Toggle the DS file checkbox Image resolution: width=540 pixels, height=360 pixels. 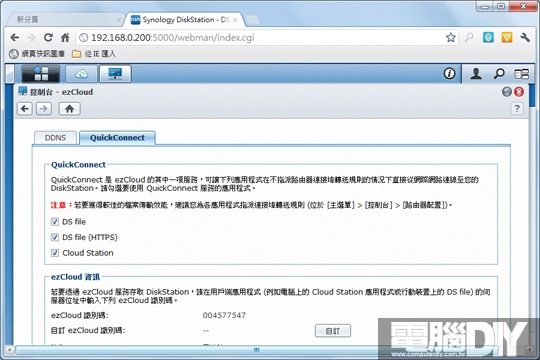click(55, 222)
